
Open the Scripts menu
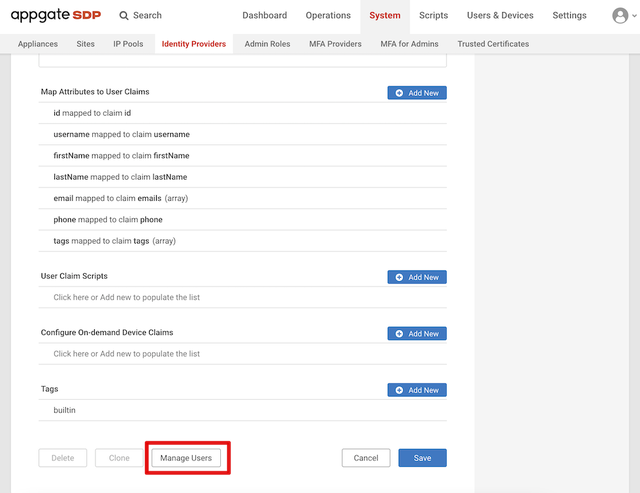[x=433, y=16]
